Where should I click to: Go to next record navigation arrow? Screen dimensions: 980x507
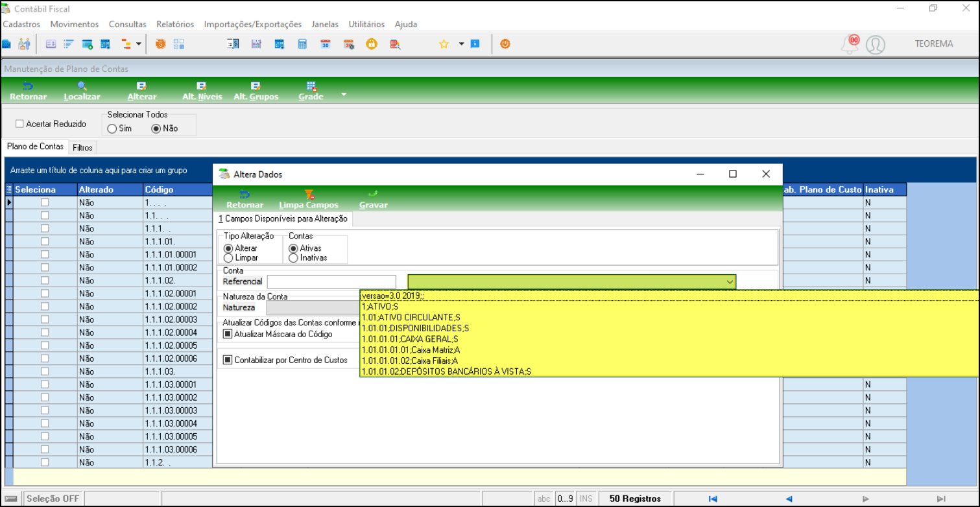(x=866, y=499)
